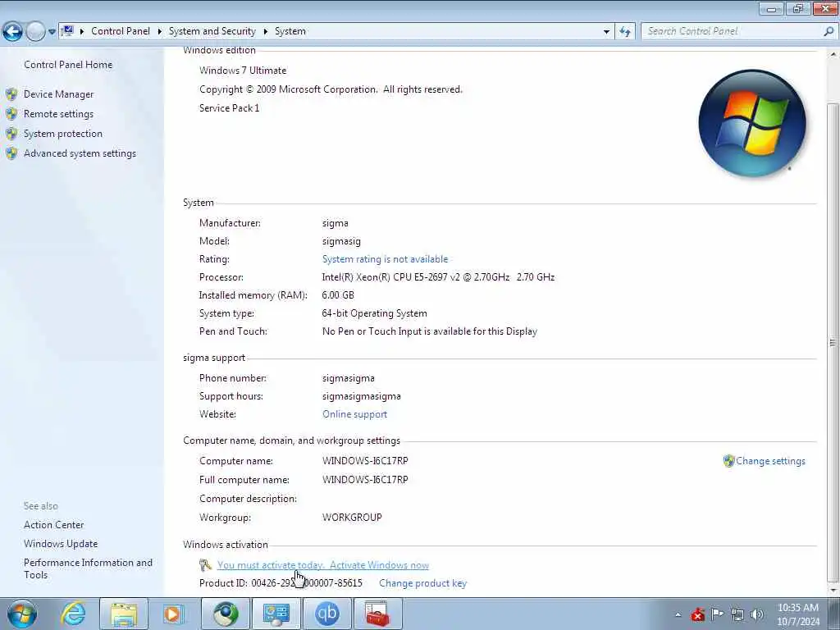Open the Windows Start menu orb

point(22,614)
